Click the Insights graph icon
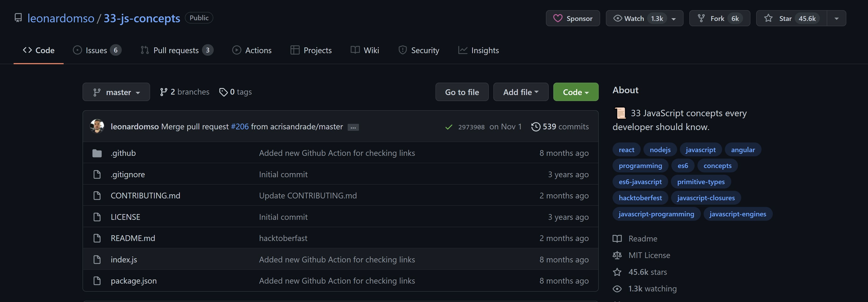The image size is (868, 302). [463, 50]
